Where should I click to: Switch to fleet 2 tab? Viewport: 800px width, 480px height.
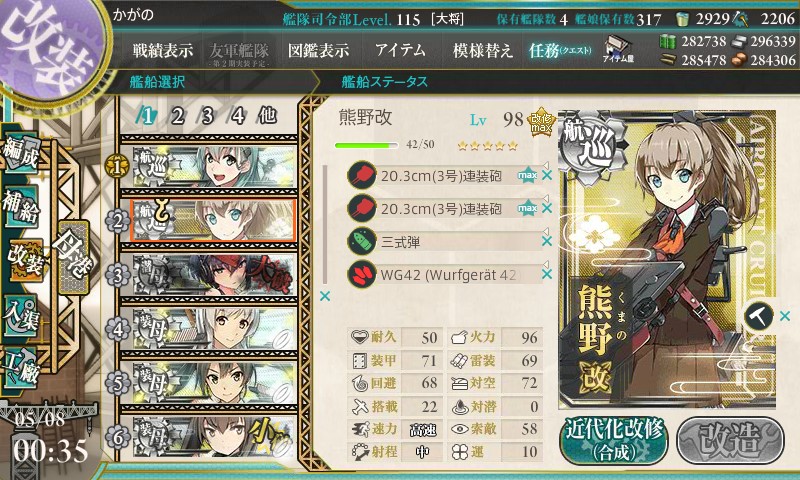click(177, 117)
